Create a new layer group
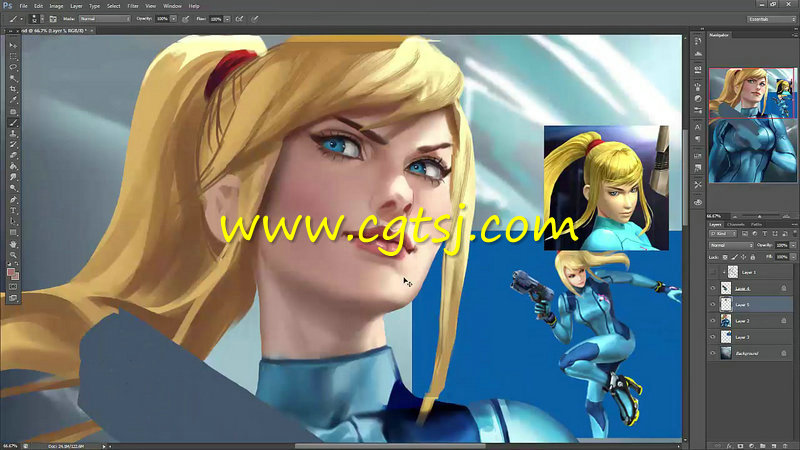This screenshot has width=800, height=450. (763, 446)
